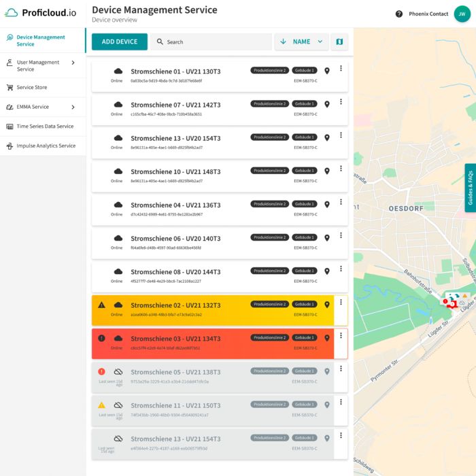
Task: Click the ADD DEVICE button
Action: [x=120, y=42]
